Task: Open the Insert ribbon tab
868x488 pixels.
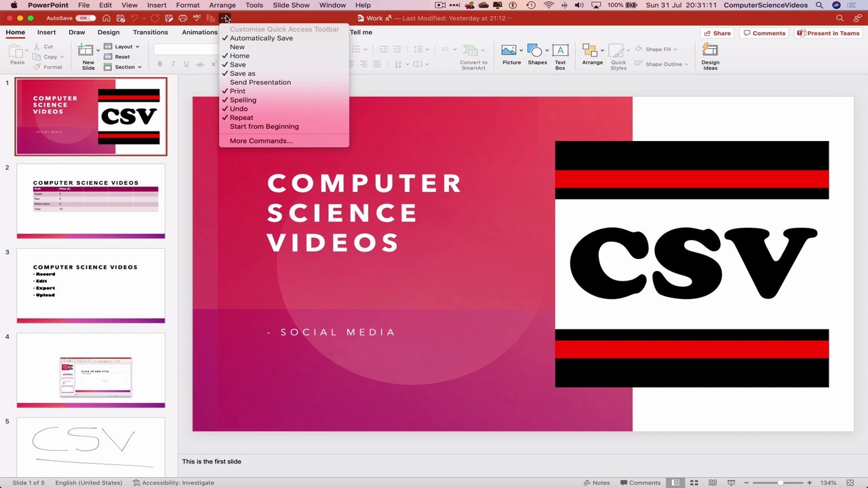Action: 47,33
